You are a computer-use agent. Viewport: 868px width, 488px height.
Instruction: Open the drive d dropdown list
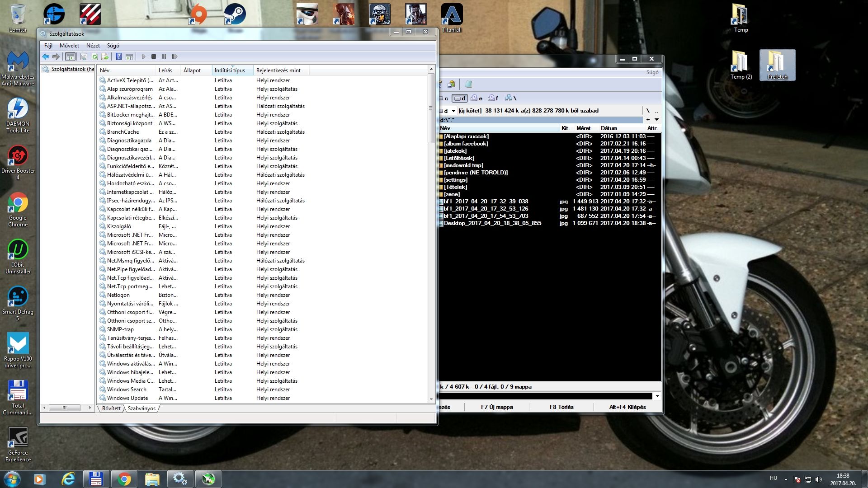coord(453,111)
